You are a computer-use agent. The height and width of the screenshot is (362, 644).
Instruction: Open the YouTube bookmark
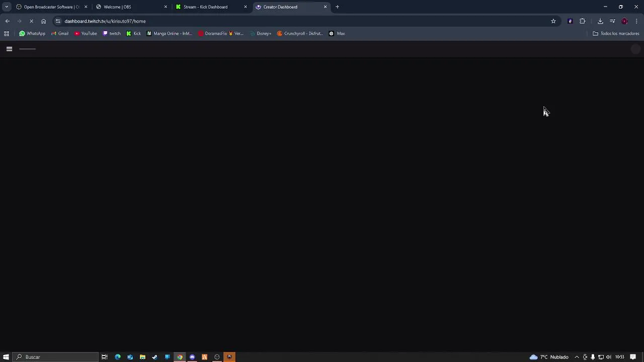(x=86, y=34)
